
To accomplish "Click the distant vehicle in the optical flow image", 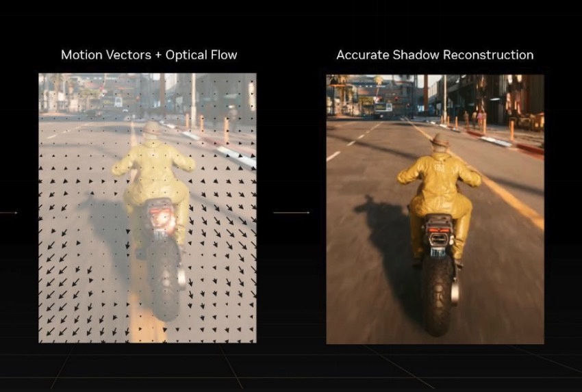I will pos(118,102).
